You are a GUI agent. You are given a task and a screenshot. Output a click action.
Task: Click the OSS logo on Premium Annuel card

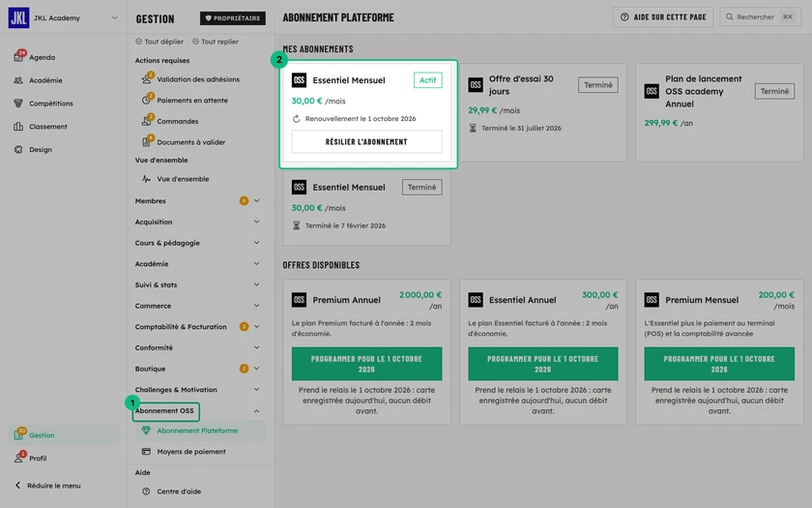(299, 300)
